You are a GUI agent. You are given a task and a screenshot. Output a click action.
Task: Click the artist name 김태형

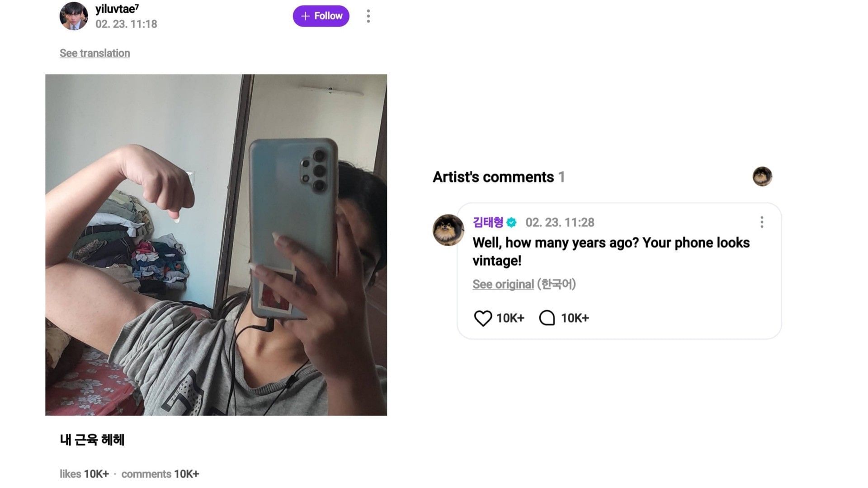488,222
